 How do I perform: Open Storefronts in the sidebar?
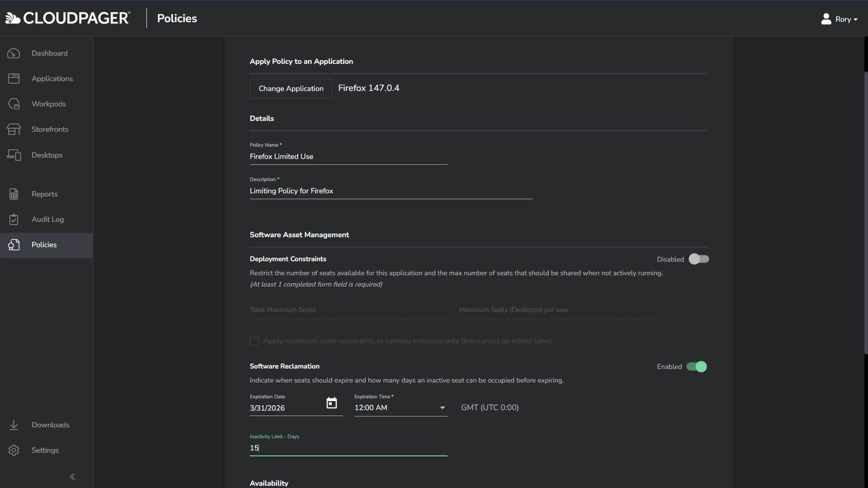click(46, 129)
